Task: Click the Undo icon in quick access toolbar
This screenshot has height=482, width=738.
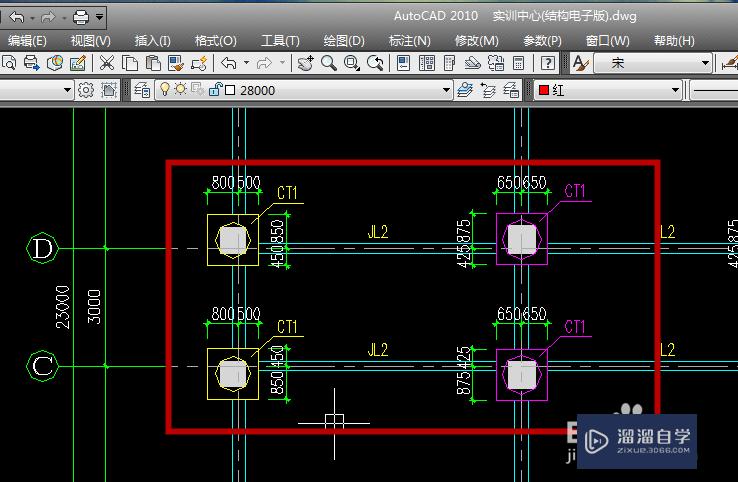Action: tap(16, 18)
